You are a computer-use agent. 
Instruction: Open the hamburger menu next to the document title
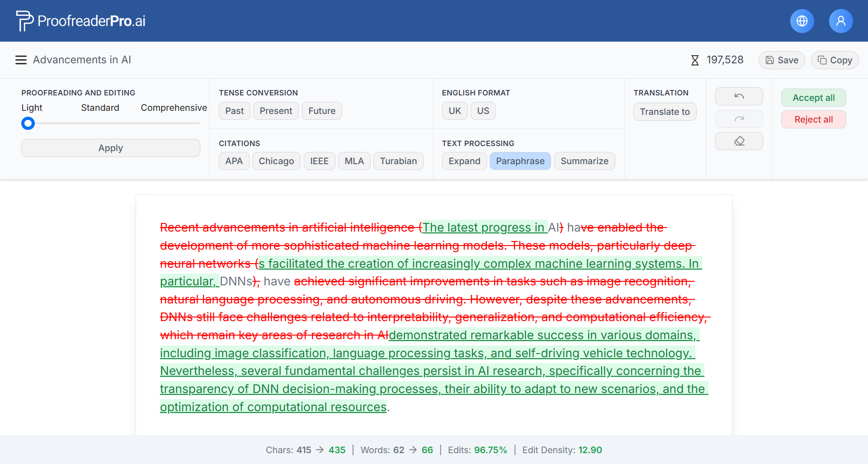point(21,60)
